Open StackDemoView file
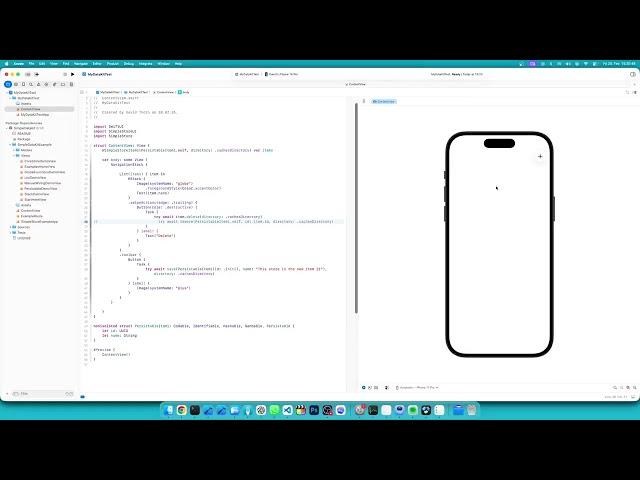 pos(35,194)
